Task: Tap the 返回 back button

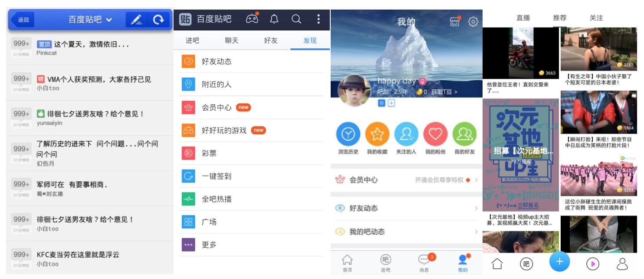Action: (x=23, y=20)
